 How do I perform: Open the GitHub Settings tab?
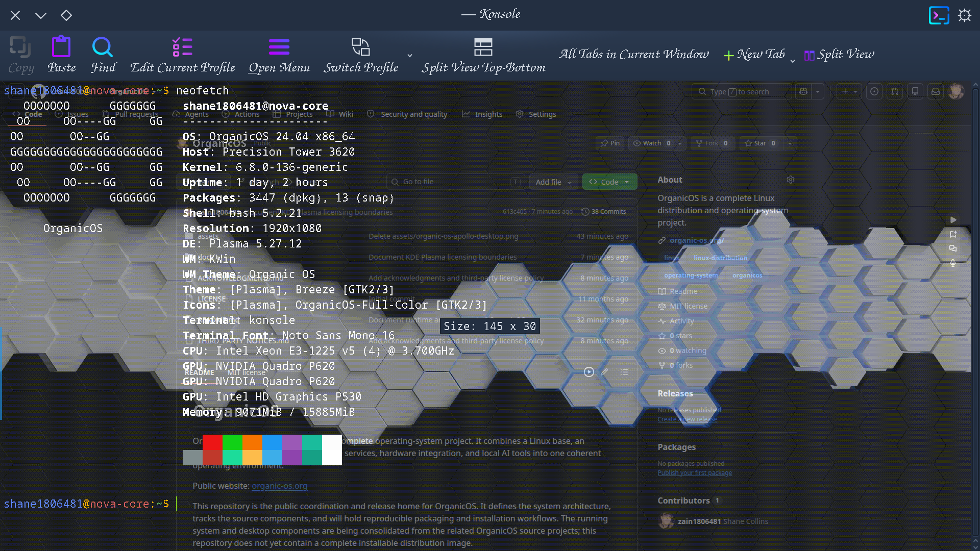click(x=536, y=114)
